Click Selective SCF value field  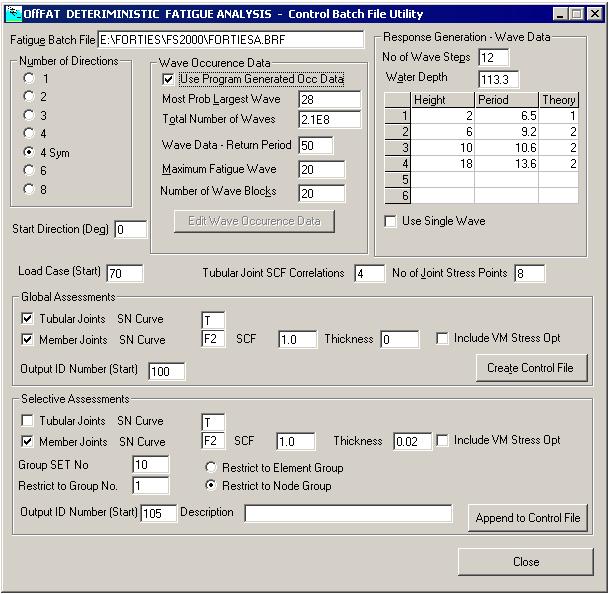point(296,442)
